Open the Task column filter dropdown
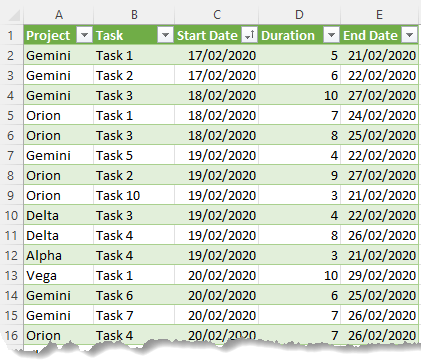Screen dimensions: 421x362 165,35
